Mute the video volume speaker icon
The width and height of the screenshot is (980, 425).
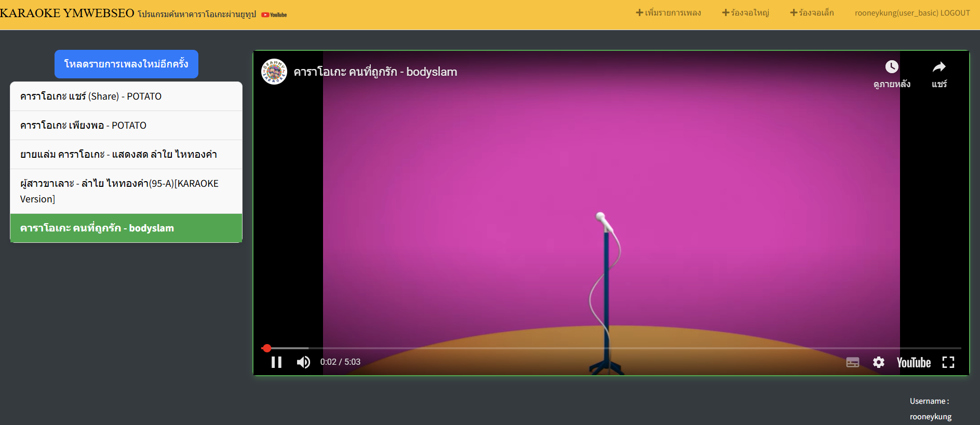(304, 362)
